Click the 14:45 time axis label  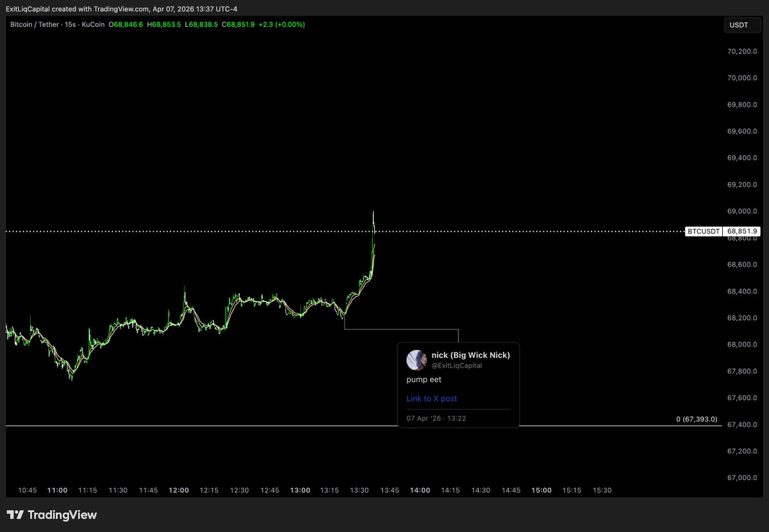pos(511,490)
